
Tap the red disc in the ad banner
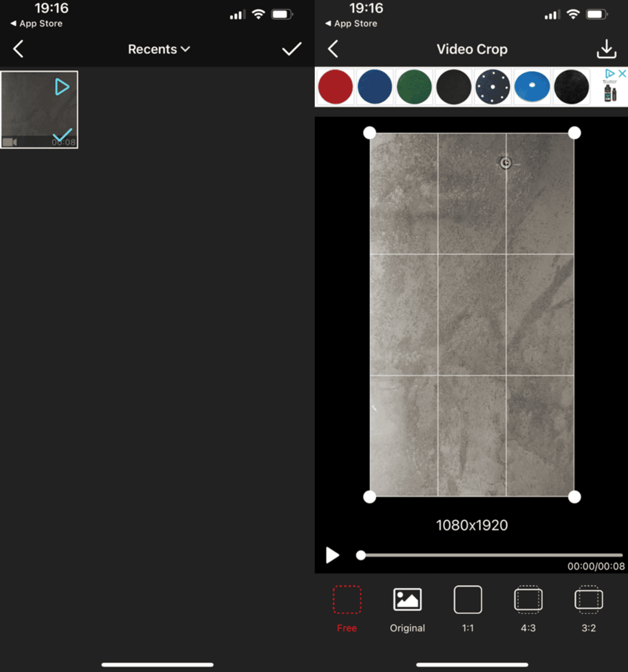(x=336, y=87)
